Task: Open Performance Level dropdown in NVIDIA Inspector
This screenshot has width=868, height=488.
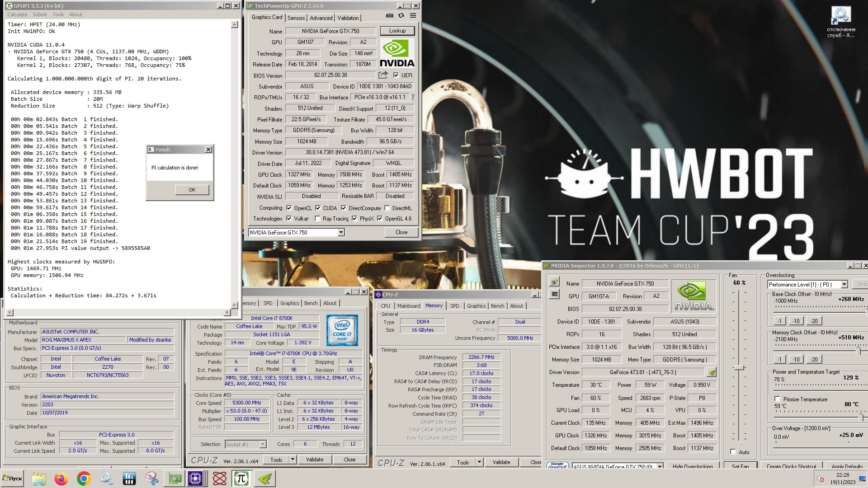Action: [x=844, y=284]
